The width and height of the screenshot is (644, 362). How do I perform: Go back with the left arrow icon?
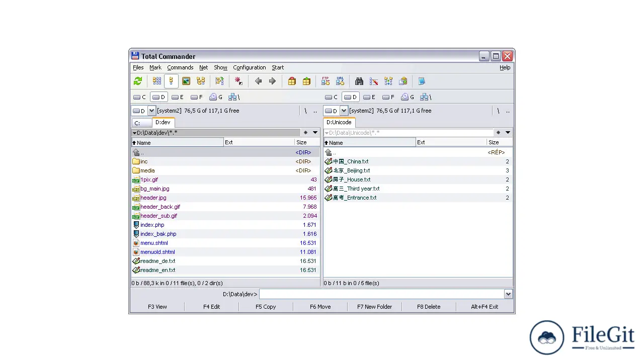point(258,81)
